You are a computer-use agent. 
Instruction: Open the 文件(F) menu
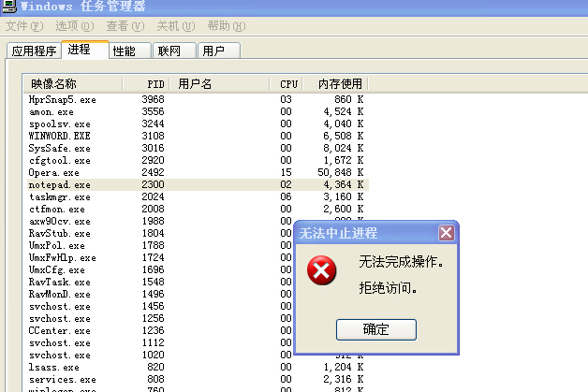(x=24, y=26)
